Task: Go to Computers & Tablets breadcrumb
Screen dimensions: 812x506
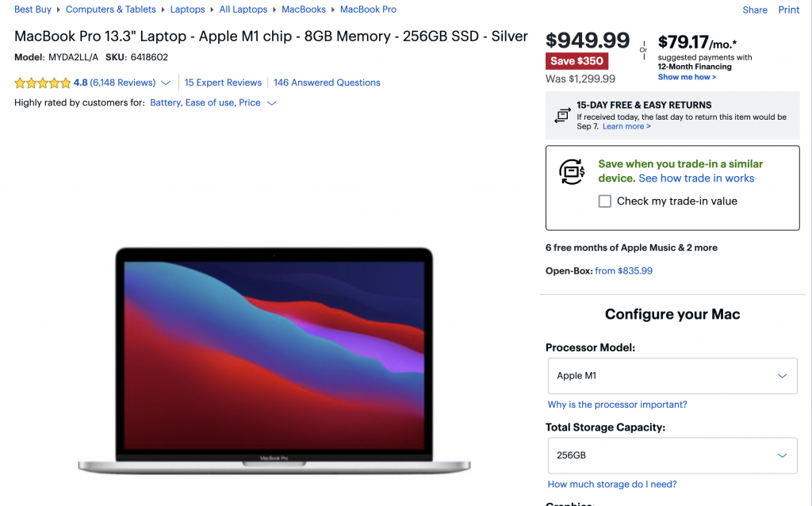Action: tap(111, 10)
